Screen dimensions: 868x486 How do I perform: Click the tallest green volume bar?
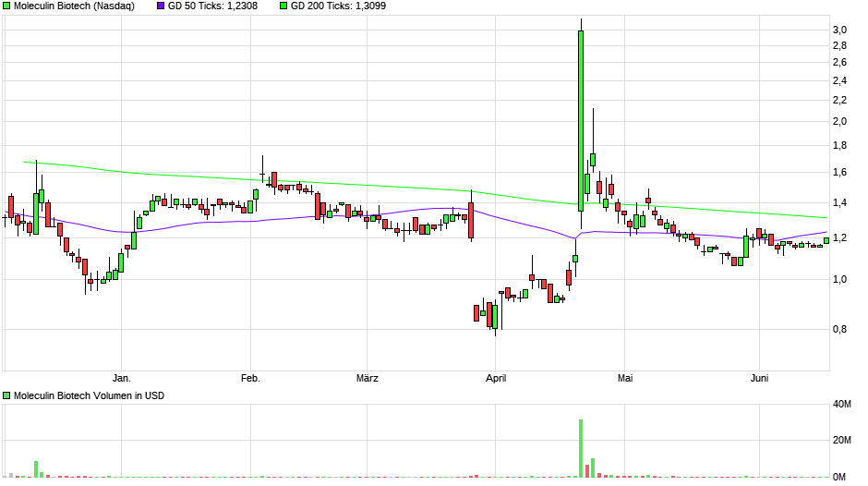pyautogui.click(x=581, y=448)
